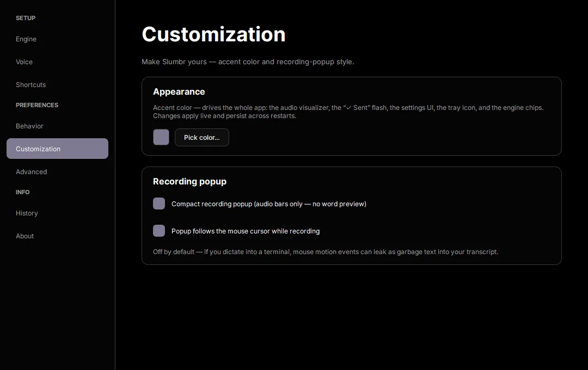Show the History page
Image resolution: width=588 pixels, height=370 pixels.
click(57, 213)
